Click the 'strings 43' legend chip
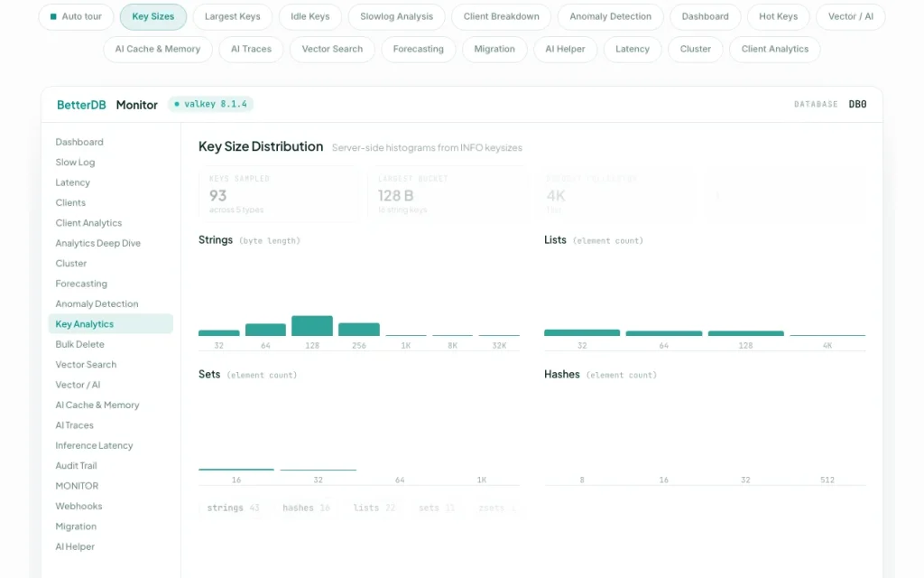 pyautogui.click(x=234, y=508)
